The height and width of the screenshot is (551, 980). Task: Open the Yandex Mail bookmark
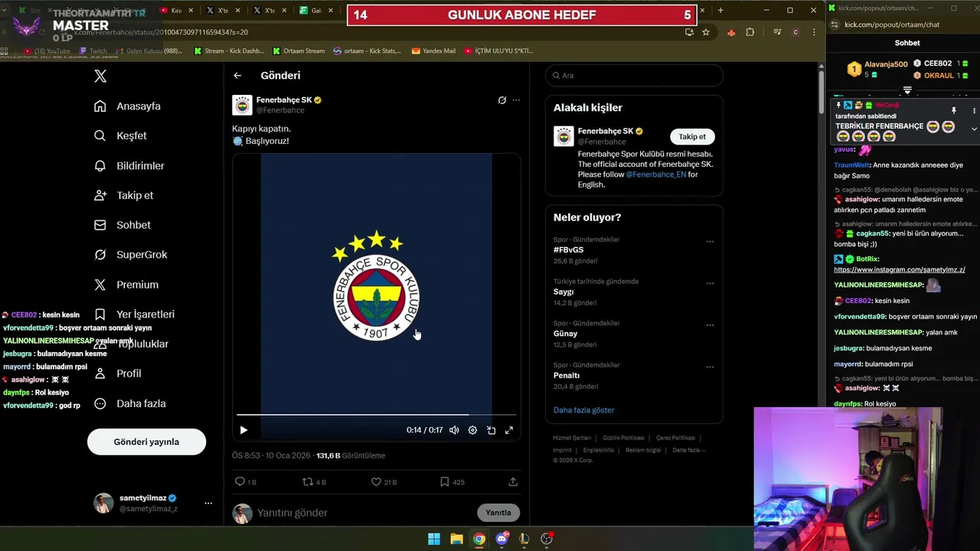[433, 51]
